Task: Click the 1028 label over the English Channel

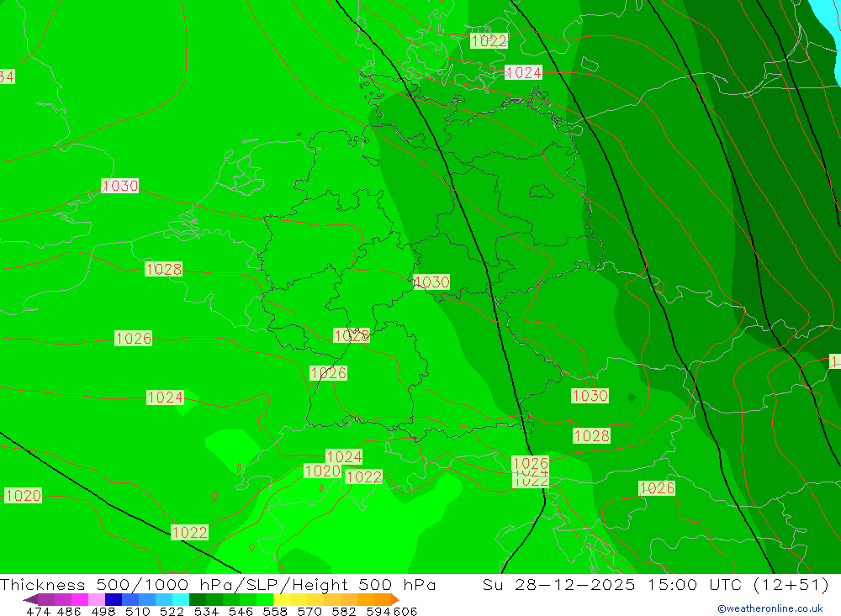Action: click(164, 269)
